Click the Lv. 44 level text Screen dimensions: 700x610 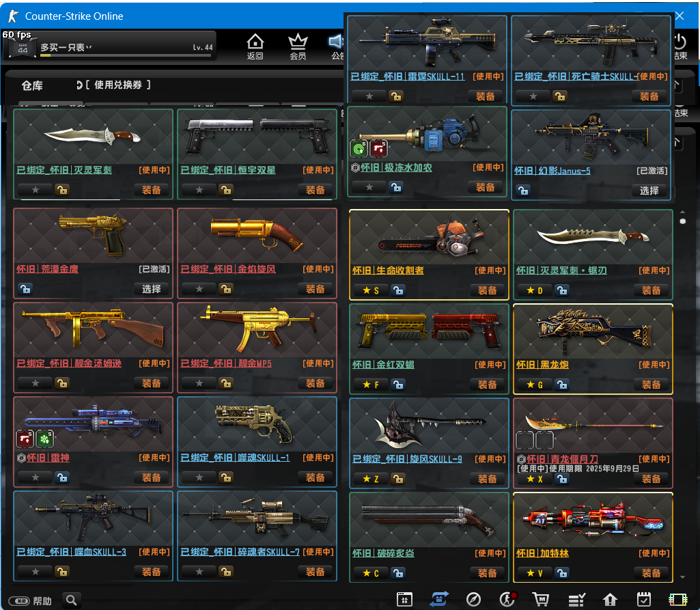[203, 47]
